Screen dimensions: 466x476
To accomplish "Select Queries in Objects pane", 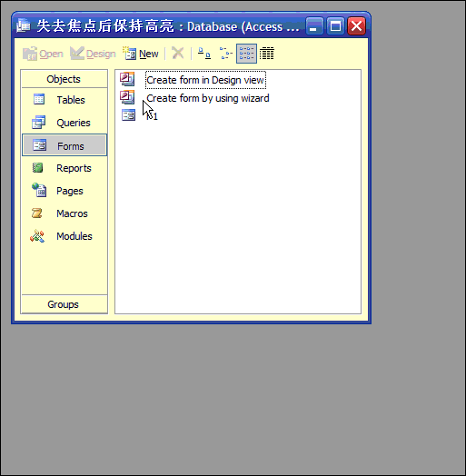I will [x=64, y=123].
